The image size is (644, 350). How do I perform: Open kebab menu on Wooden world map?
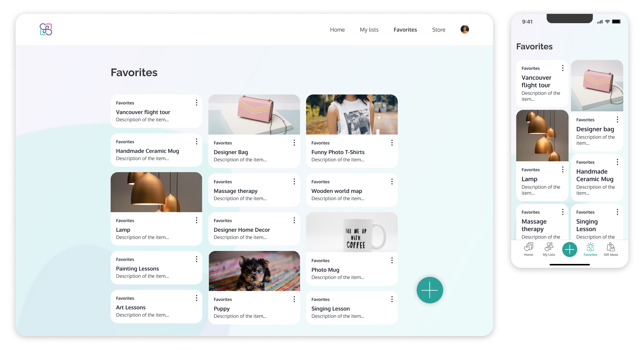point(392,182)
